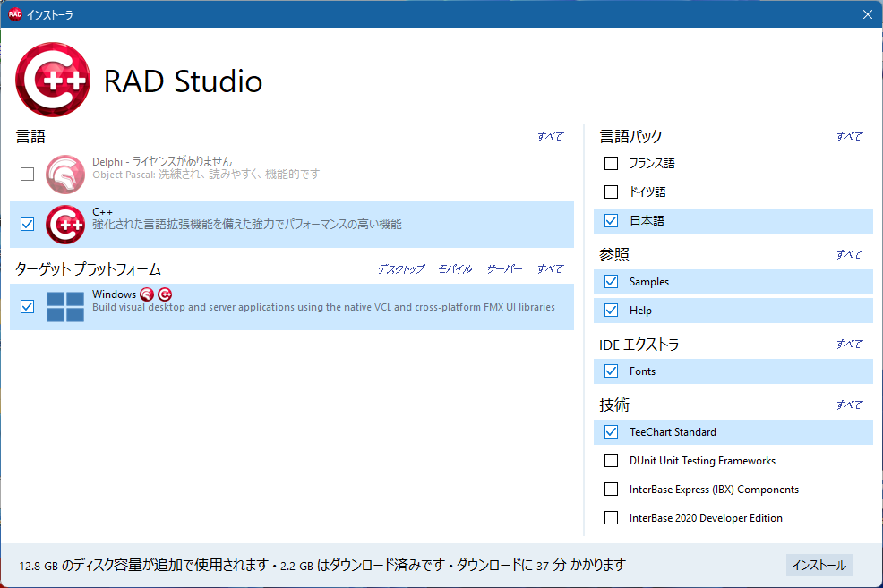
Task: Click the 'DUnit Unit Testing Frameworks' label
Action: (x=702, y=460)
